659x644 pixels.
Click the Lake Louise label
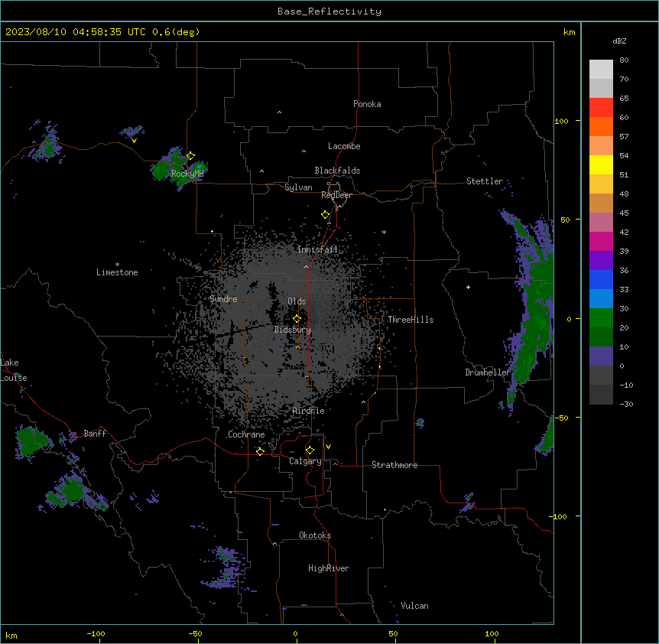point(14,370)
